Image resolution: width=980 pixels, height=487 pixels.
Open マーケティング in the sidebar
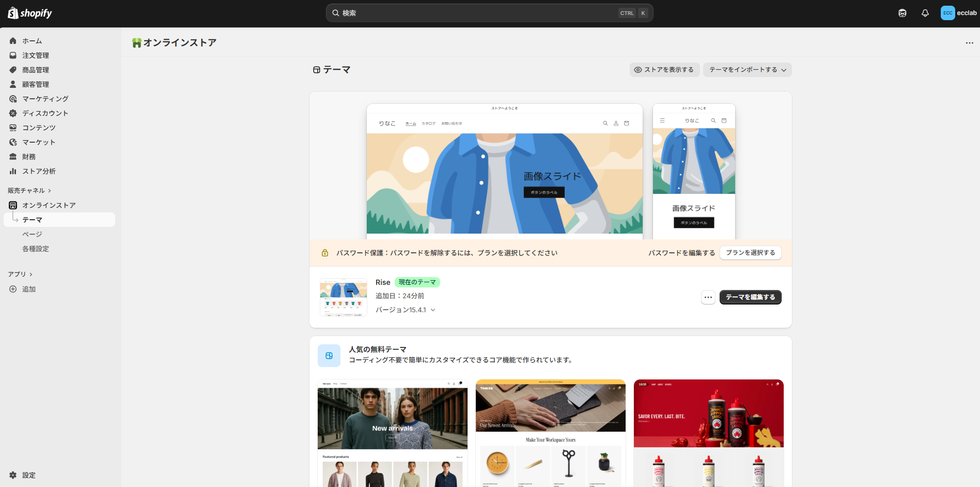pyautogui.click(x=45, y=99)
